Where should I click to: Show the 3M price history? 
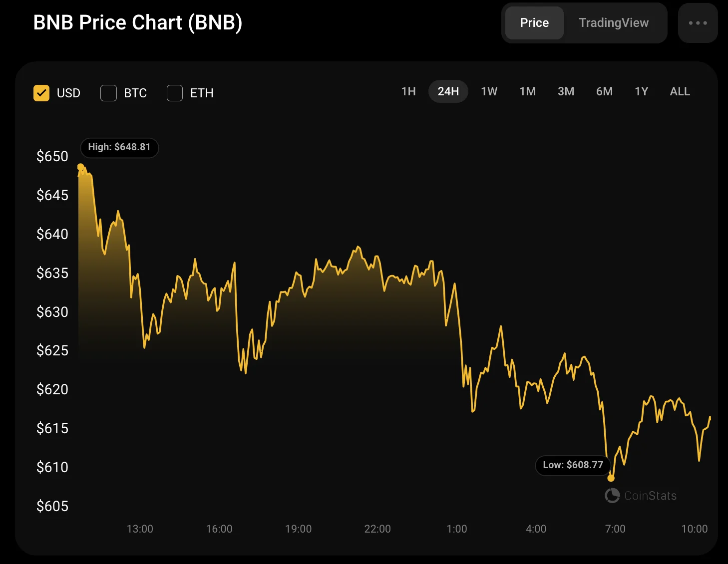(x=566, y=91)
